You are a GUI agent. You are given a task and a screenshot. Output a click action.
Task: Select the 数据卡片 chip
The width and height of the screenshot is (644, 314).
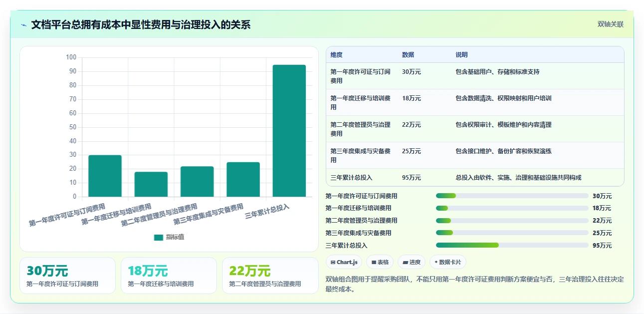[447, 262]
